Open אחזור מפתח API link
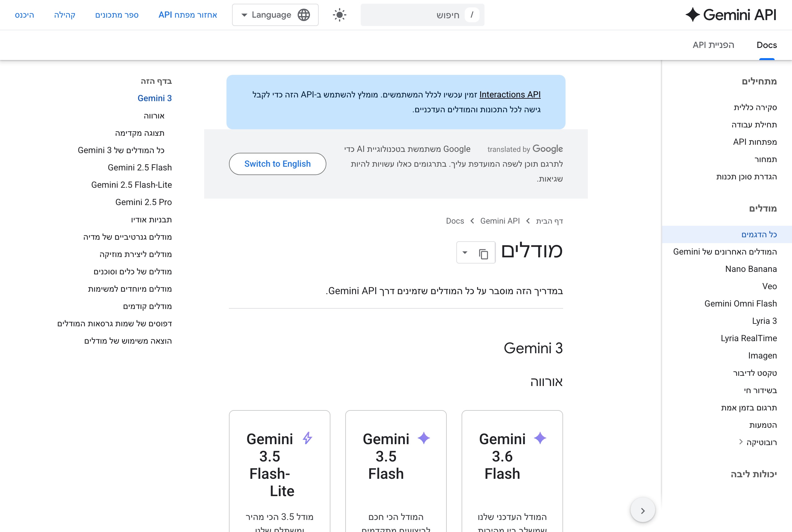 coord(188,15)
